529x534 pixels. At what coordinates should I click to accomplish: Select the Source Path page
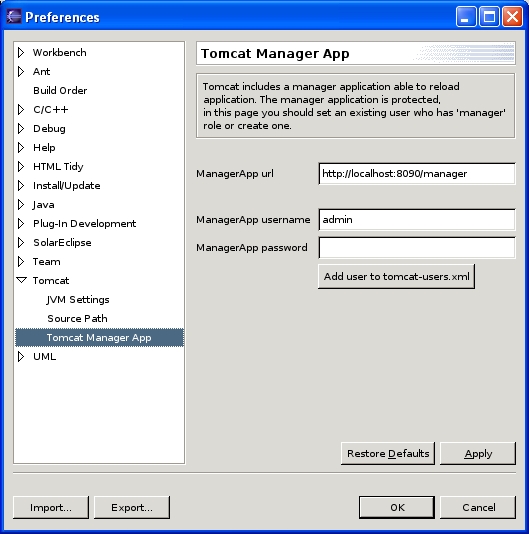click(77, 319)
